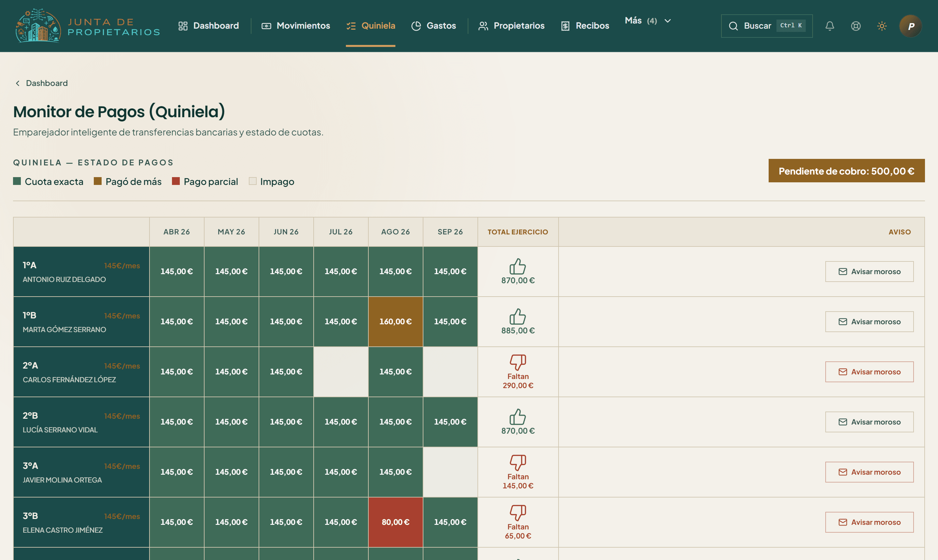938x560 pixels.
Task: Click 1ºA Antonio Ruiz Delgado row header
Action: point(81,272)
